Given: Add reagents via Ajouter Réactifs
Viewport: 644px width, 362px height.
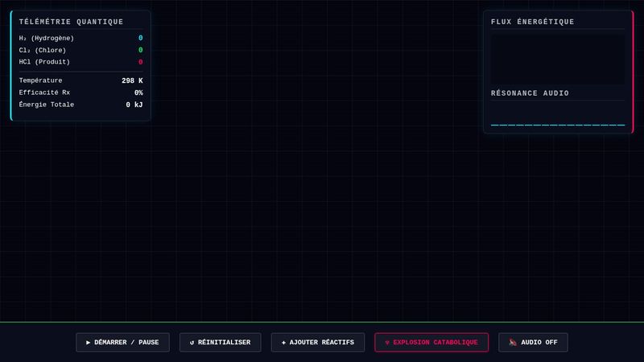Looking at the screenshot, I should pos(317,343).
